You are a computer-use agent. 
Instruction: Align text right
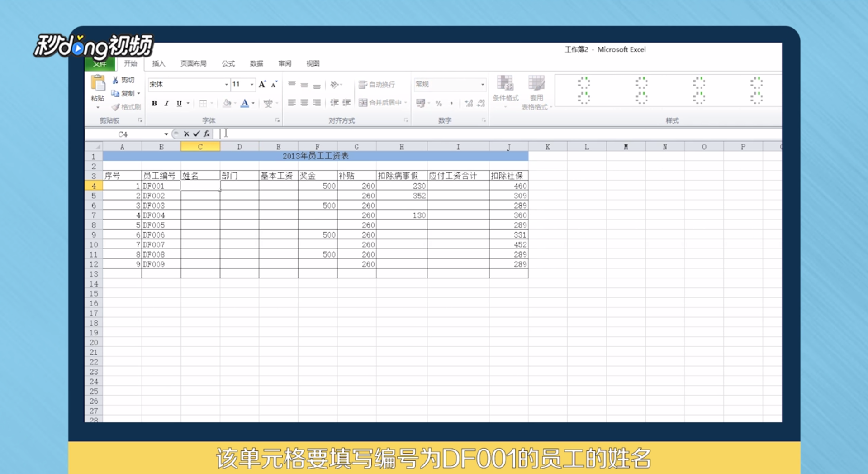[x=317, y=103]
